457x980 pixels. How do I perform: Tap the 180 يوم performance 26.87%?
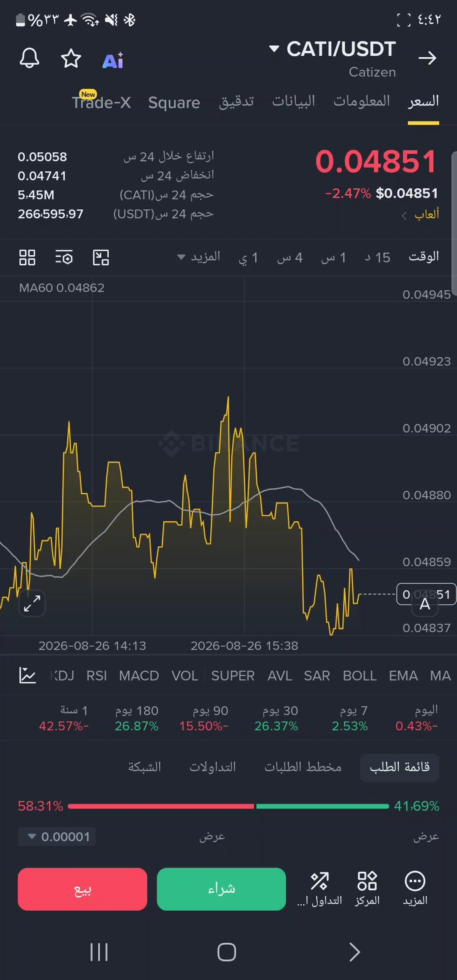[137, 718]
